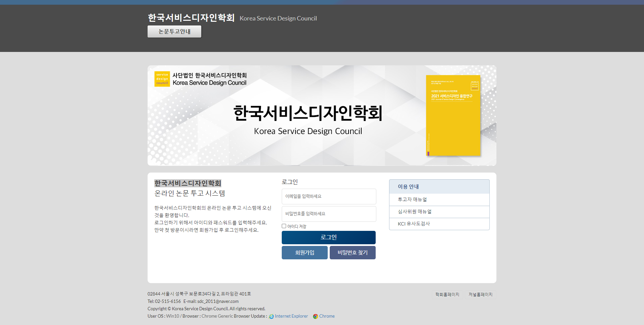Visit the 저널홈페이지 link
This screenshot has width=644, height=325.
[x=480, y=295]
